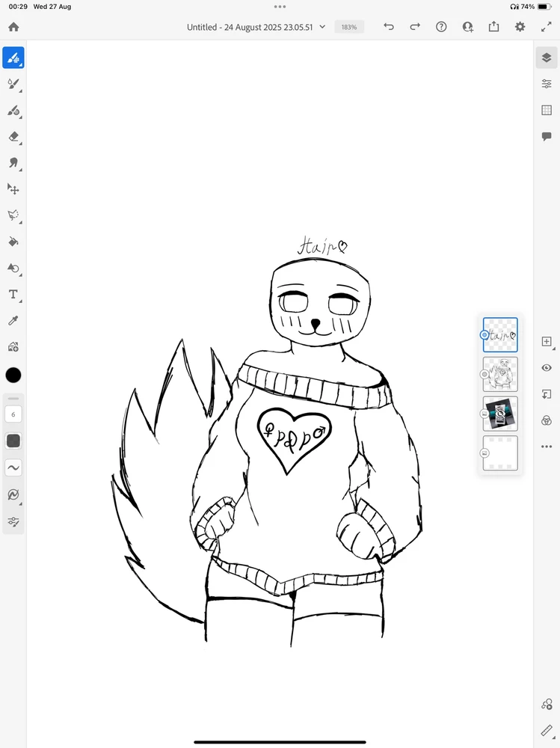Go to the Home screen
The image size is (560, 748).
14,27
